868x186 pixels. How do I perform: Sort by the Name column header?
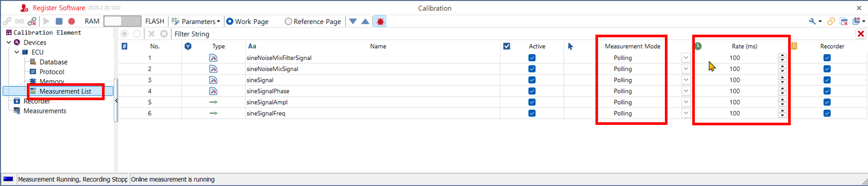pos(378,46)
